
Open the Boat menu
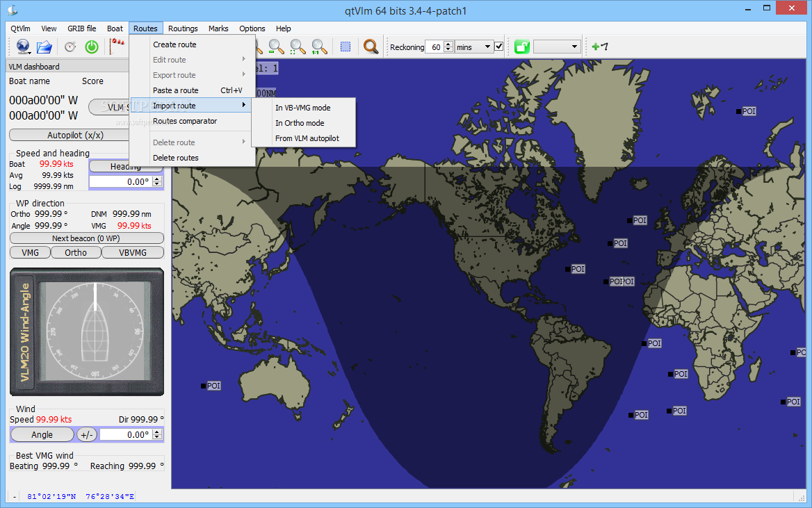tap(115, 28)
